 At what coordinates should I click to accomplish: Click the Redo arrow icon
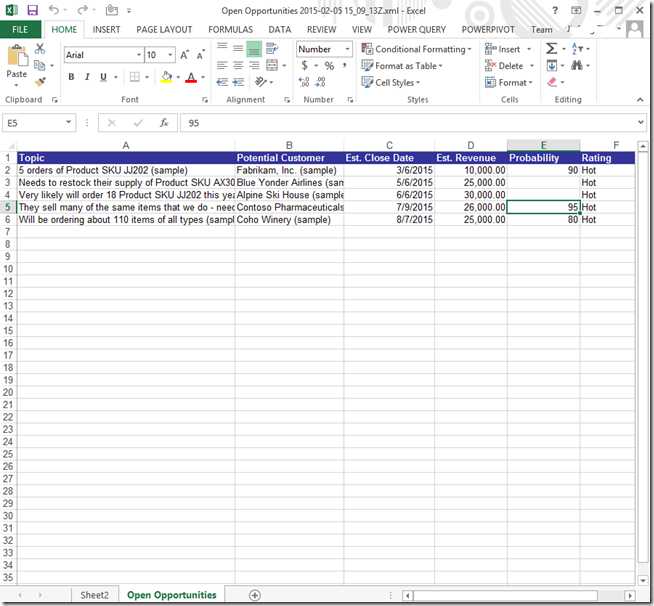coord(83,10)
